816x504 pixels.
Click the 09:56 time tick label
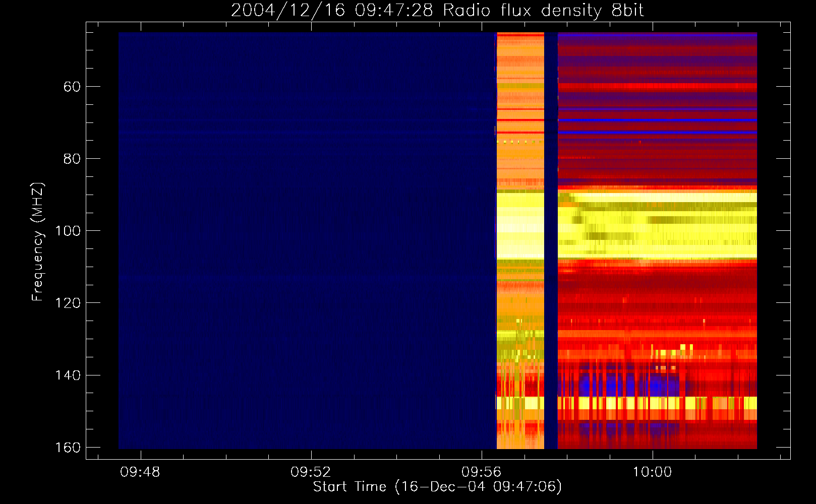coord(482,472)
